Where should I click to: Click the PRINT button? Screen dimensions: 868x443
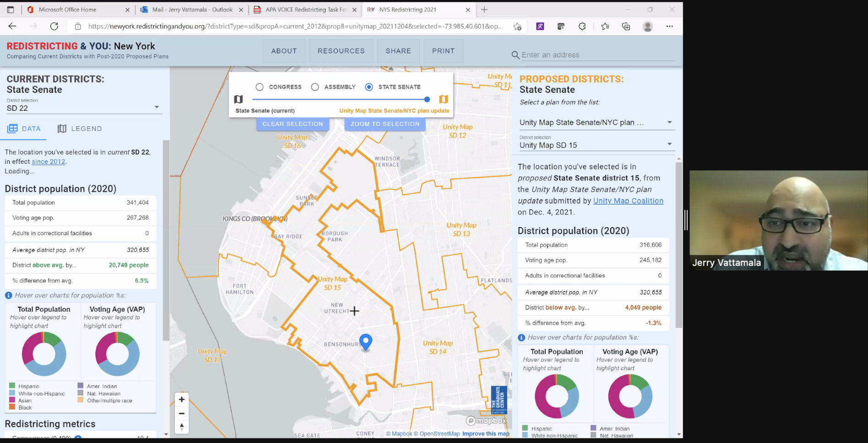point(443,51)
